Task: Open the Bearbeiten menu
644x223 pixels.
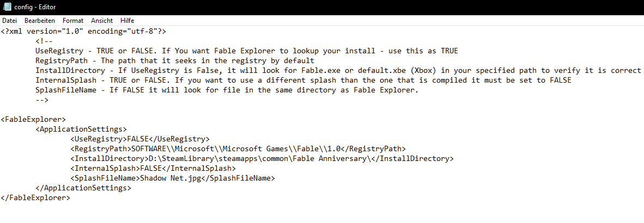Action: tap(40, 20)
